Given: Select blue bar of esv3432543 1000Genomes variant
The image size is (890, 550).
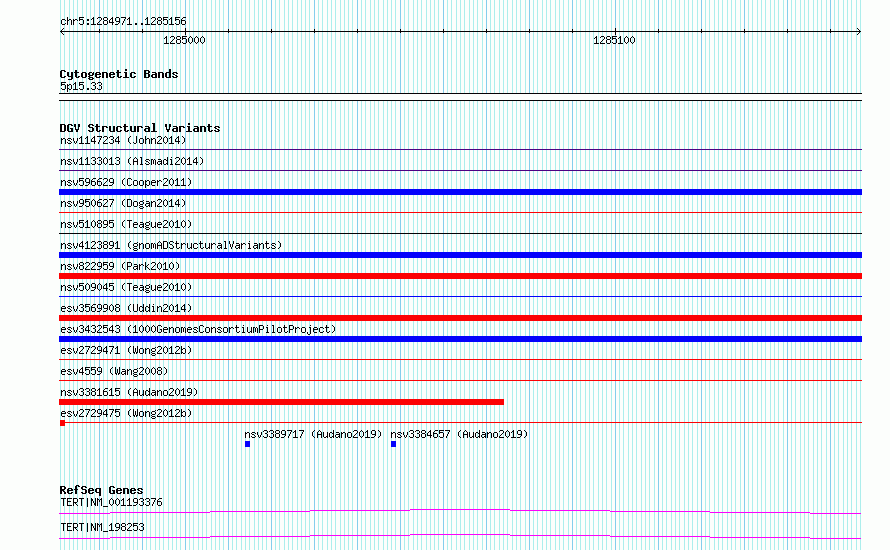Looking at the screenshot, I should [460, 339].
